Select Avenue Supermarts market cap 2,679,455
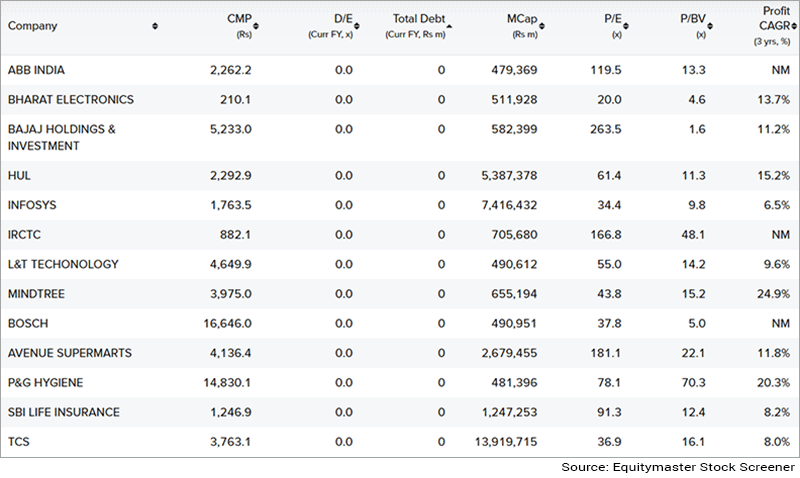Image resolution: width=800 pixels, height=478 pixels. click(509, 354)
